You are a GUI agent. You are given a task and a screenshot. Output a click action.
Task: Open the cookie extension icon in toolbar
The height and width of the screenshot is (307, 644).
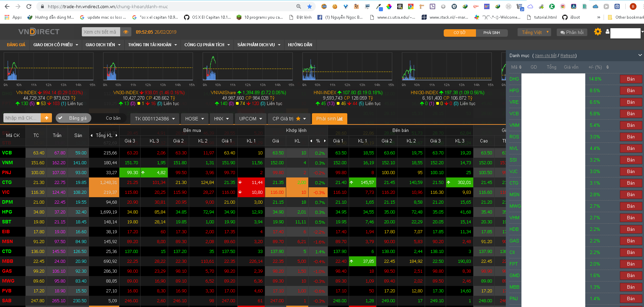coord(335,6)
